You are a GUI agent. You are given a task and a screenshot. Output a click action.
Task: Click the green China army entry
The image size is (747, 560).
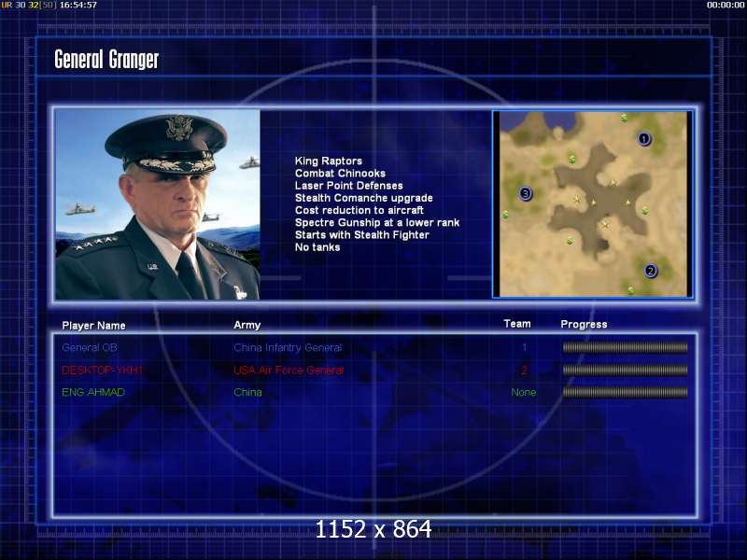pos(247,392)
